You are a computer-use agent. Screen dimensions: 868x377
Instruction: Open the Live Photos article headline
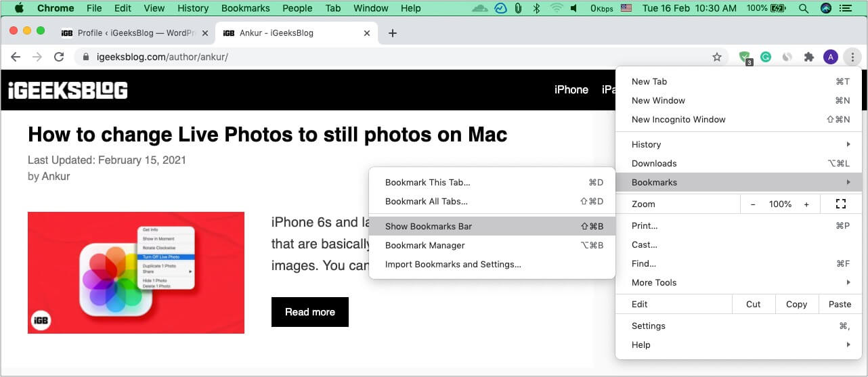point(267,134)
